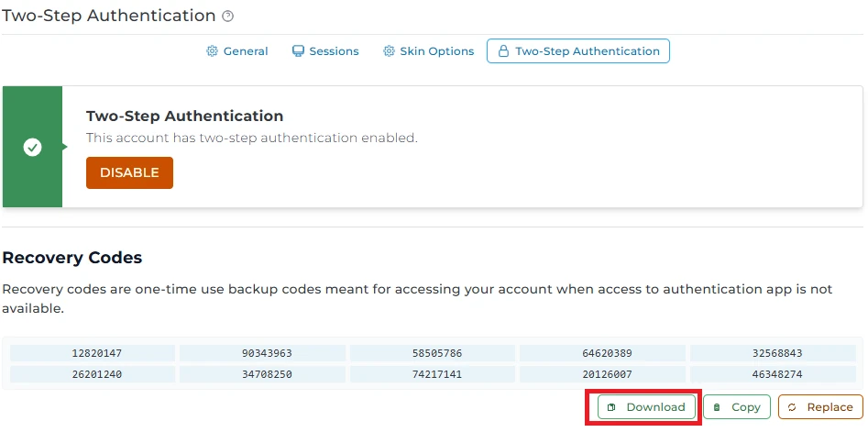Click the monitor icon on Sessions tab
Image resolution: width=868 pixels, height=432 pixels.
(298, 51)
